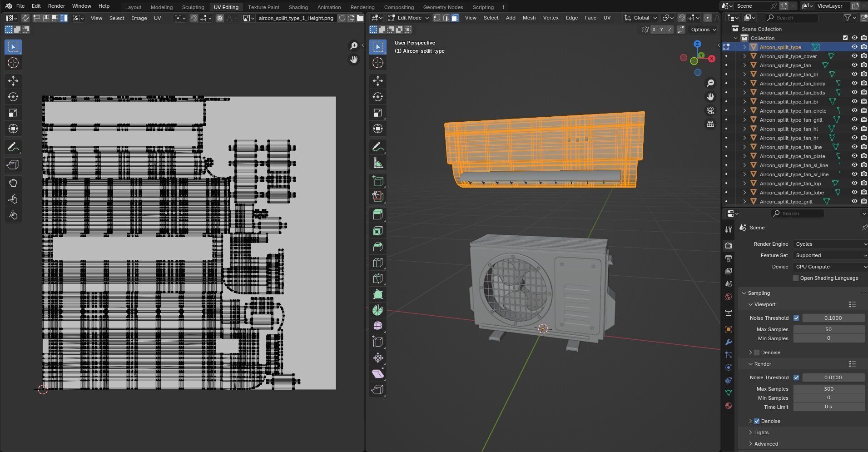The width and height of the screenshot is (868, 452).
Task: Open the Material properties tab
Action: (729, 406)
